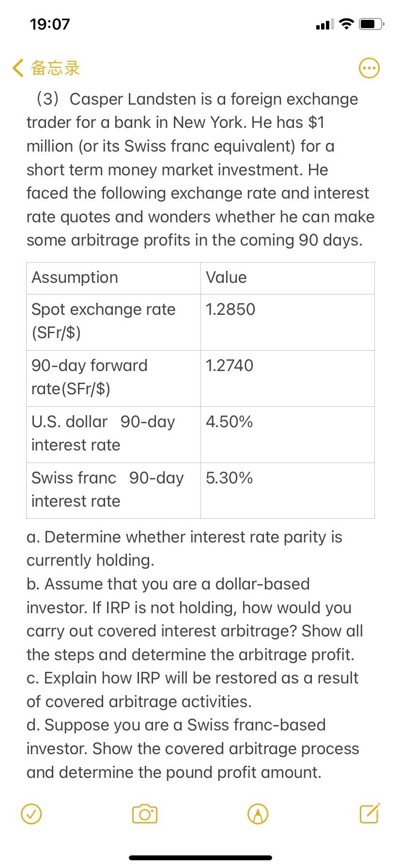This screenshot has height=868, width=401.
Task: Tap the back chevron beside 备忘录
Action: click(17, 68)
